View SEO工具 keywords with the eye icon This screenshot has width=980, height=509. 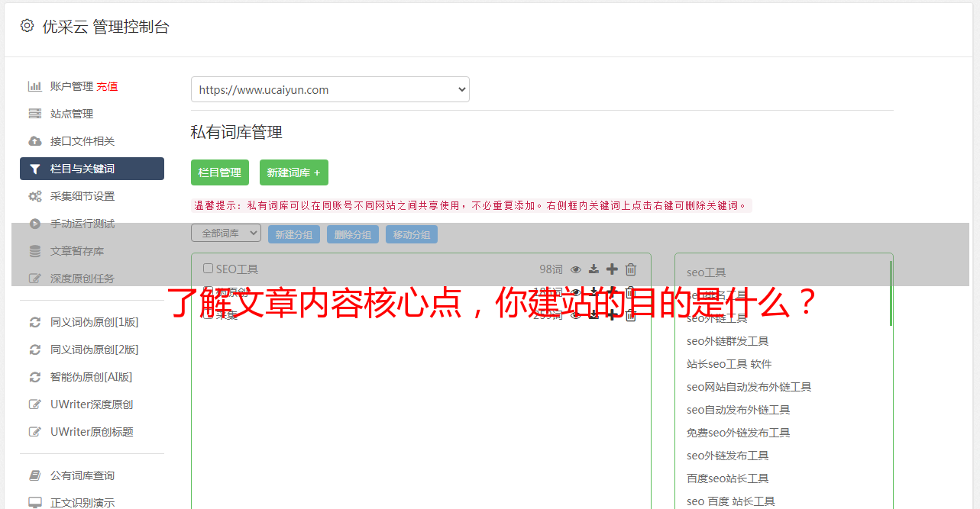tap(576, 269)
